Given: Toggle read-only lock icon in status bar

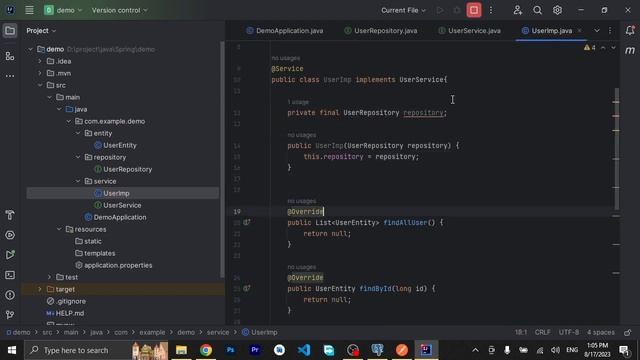Looking at the screenshot, I should 628,332.
